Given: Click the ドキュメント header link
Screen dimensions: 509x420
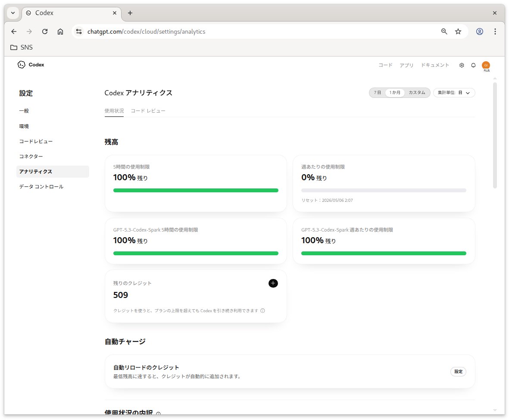Looking at the screenshot, I should click(435, 65).
